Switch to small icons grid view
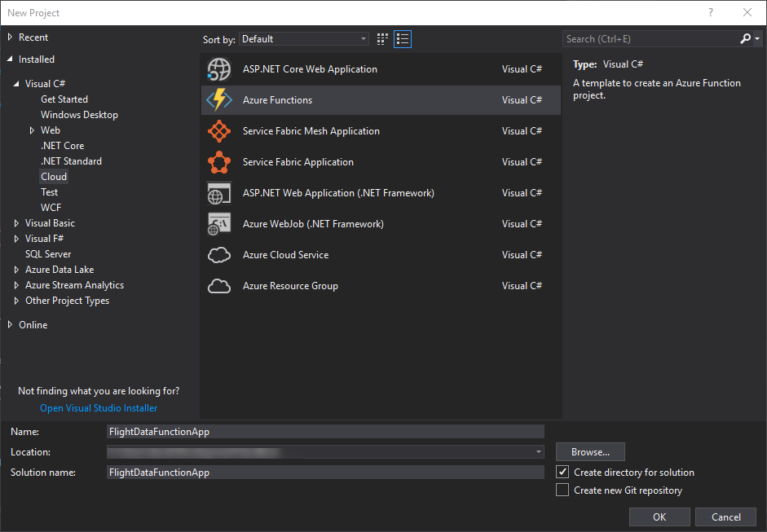The height and width of the screenshot is (532, 767). point(382,39)
